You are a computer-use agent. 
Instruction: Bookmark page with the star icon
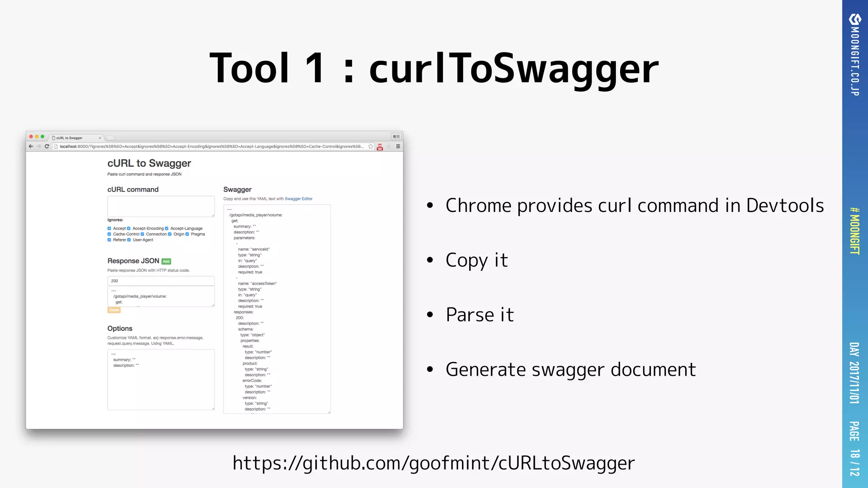[x=371, y=147]
